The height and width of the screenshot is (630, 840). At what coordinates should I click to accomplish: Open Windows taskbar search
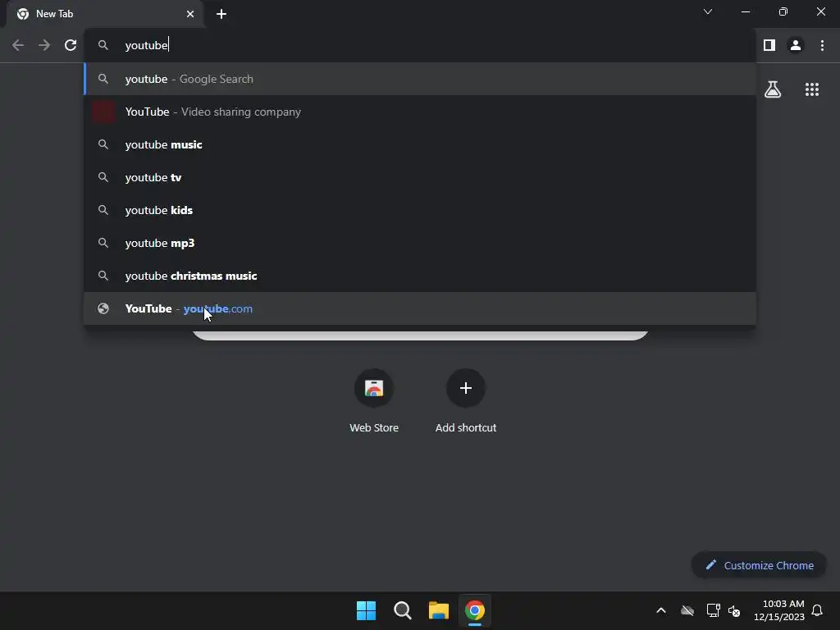[x=402, y=610]
